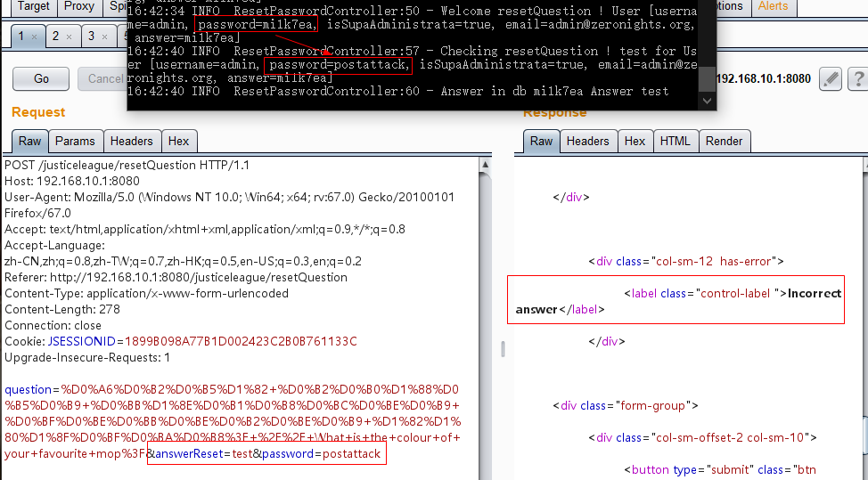Click the console window scroll-down arrow

pyautogui.click(x=707, y=102)
